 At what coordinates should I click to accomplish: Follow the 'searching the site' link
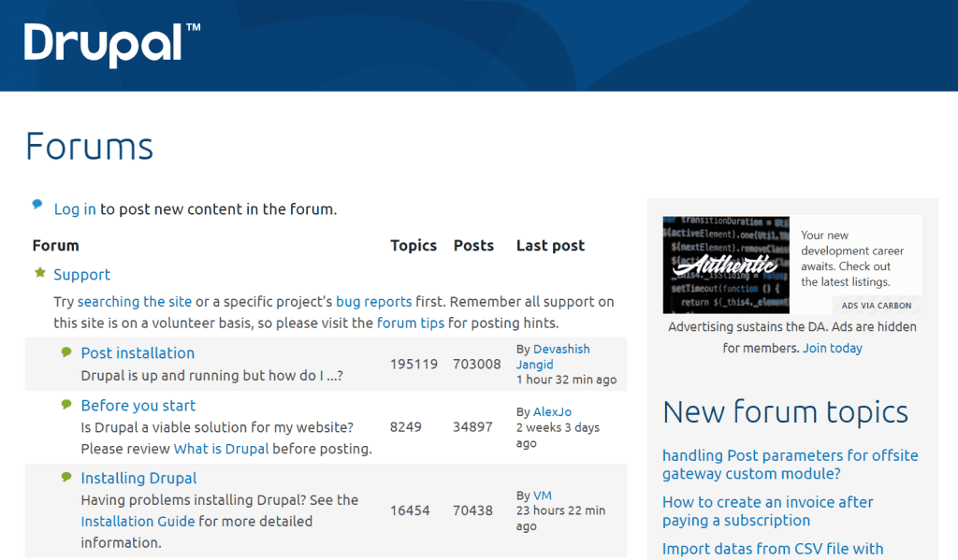point(135,302)
